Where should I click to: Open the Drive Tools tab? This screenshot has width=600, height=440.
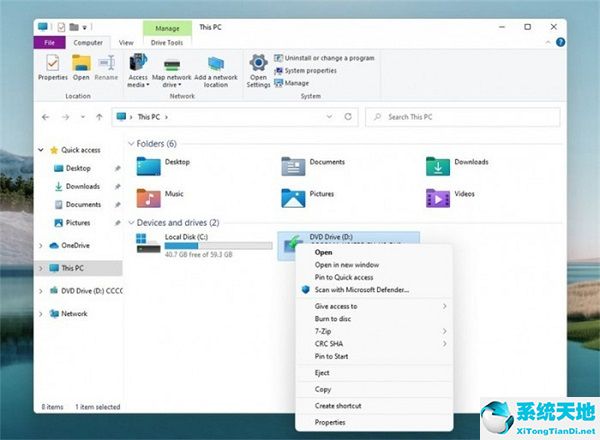(x=167, y=42)
